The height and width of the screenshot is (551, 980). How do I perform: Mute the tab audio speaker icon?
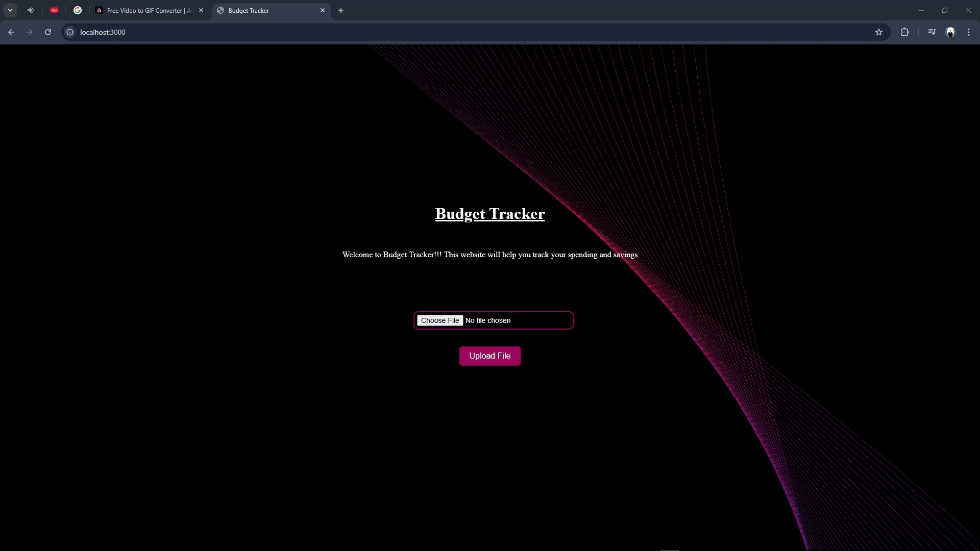tap(31, 10)
